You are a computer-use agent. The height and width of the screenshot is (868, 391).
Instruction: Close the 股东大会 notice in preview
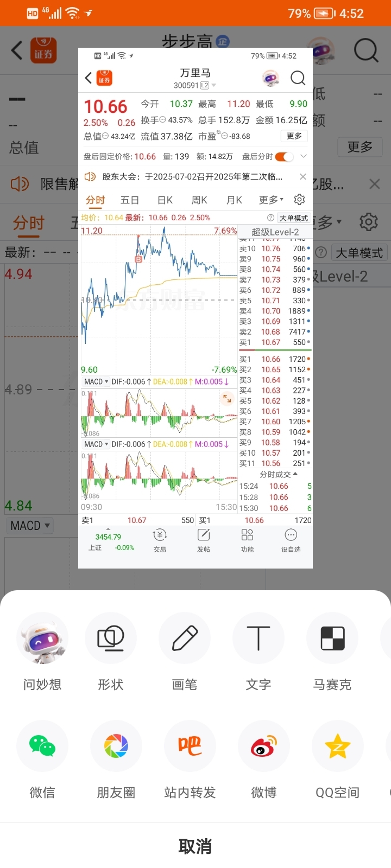[303, 176]
